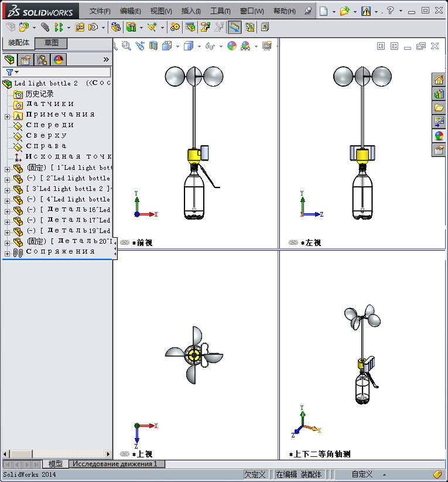Switch to the 模型 bottom tab
Viewport: 448px width, 482px height.
tap(55, 464)
